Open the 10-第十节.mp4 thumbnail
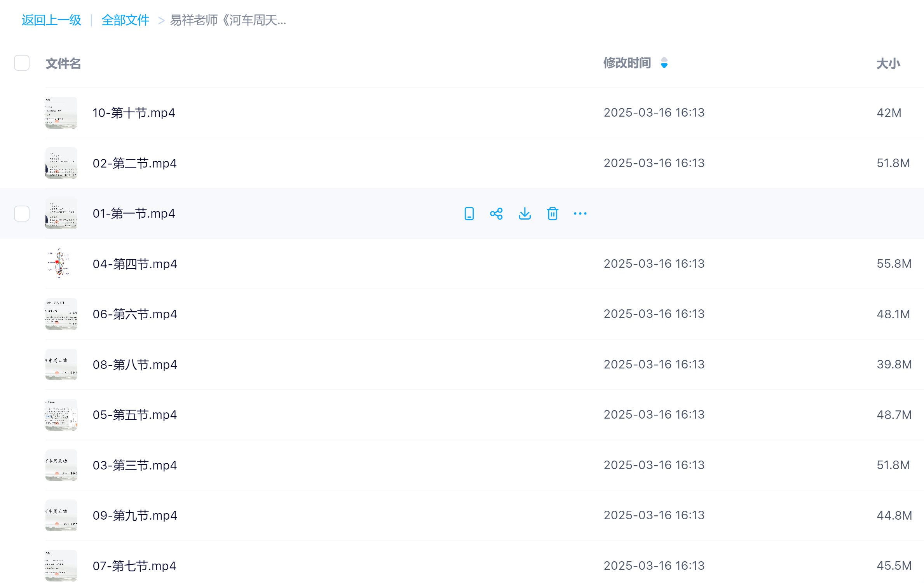Image resolution: width=924 pixels, height=583 pixels. click(x=61, y=113)
